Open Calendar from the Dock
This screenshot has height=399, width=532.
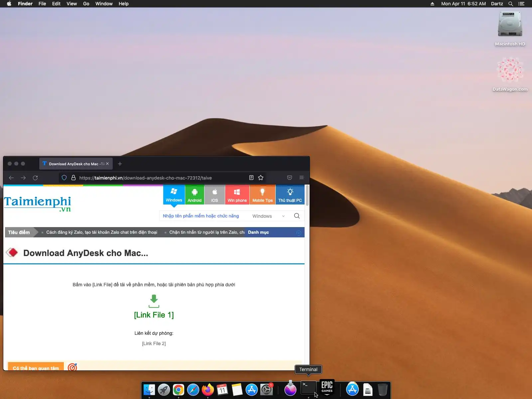222,390
